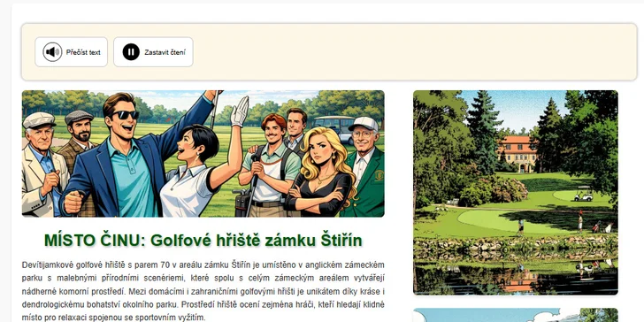Open the castle golf course pond picture
Screen dimensions: 644x322
click(516, 193)
